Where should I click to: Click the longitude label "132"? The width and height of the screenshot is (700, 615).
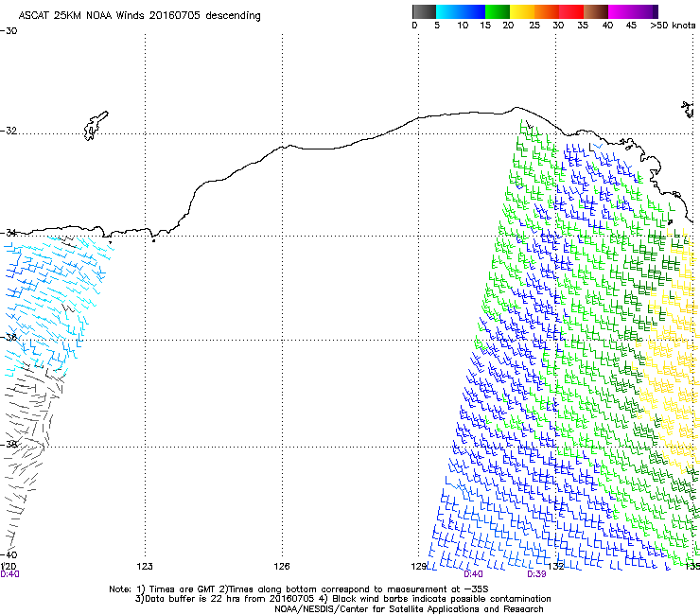pos(556,567)
